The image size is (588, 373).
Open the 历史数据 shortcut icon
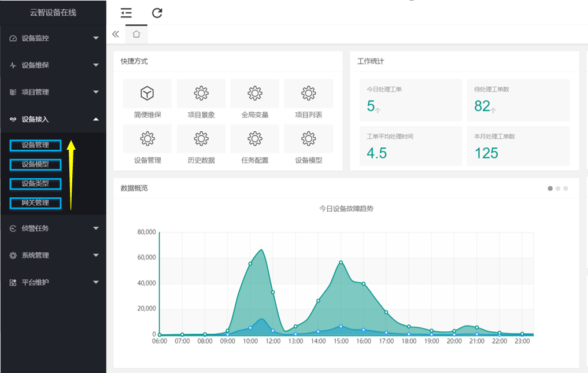coord(201,138)
